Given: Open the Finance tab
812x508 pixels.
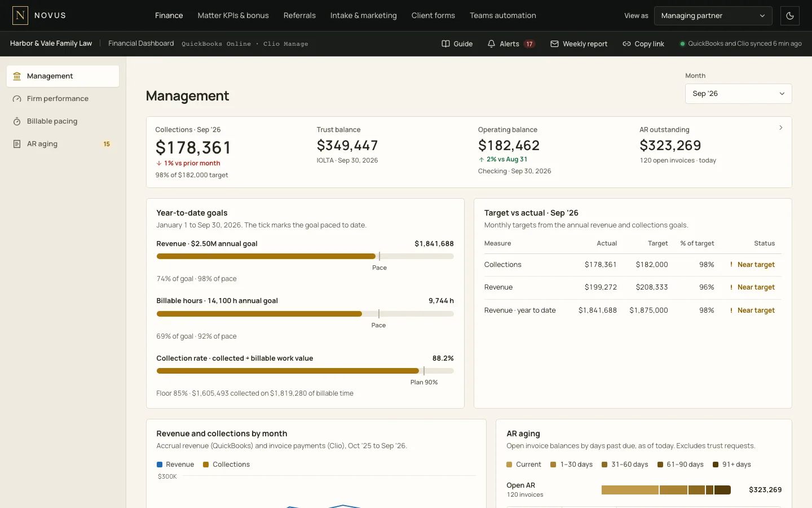Looking at the screenshot, I should [x=169, y=15].
